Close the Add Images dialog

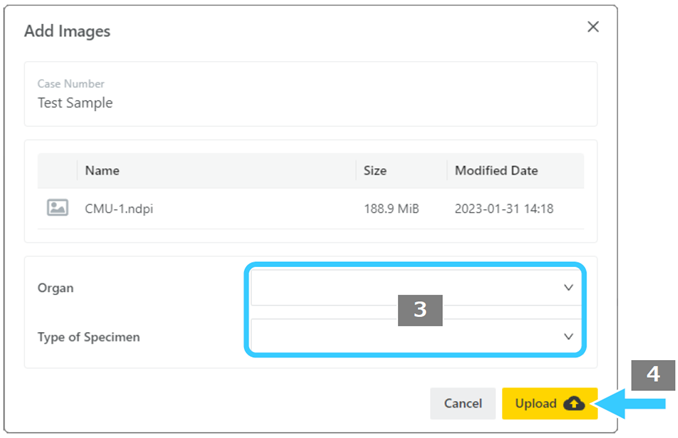click(x=593, y=27)
